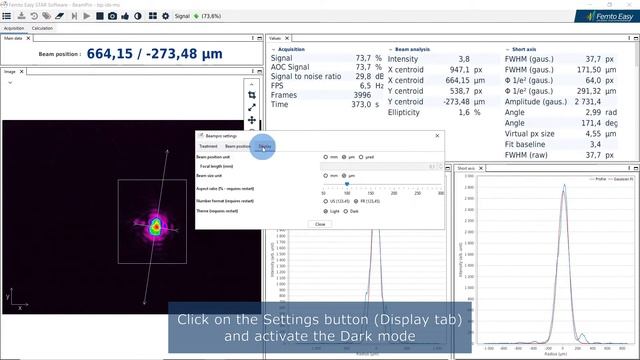Select the diagonal line measure tool
This screenshot has width=640, height=360.
point(252,107)
